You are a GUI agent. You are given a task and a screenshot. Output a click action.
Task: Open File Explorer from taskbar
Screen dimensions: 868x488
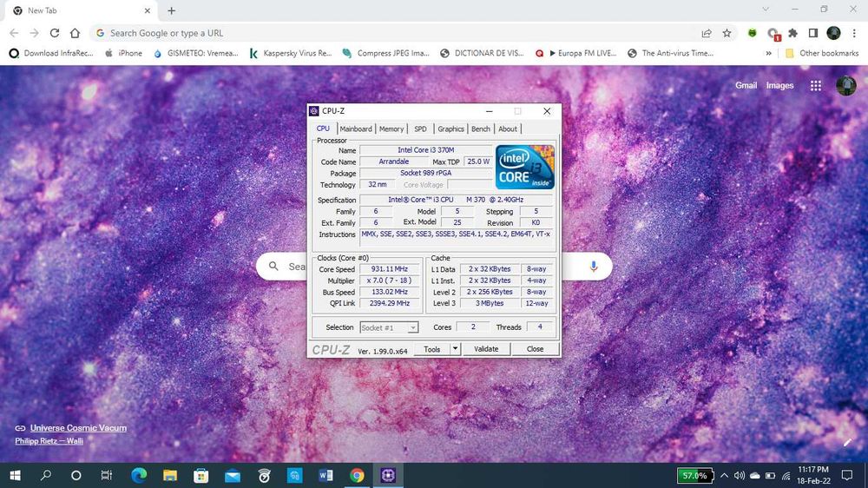click(170, 475)
